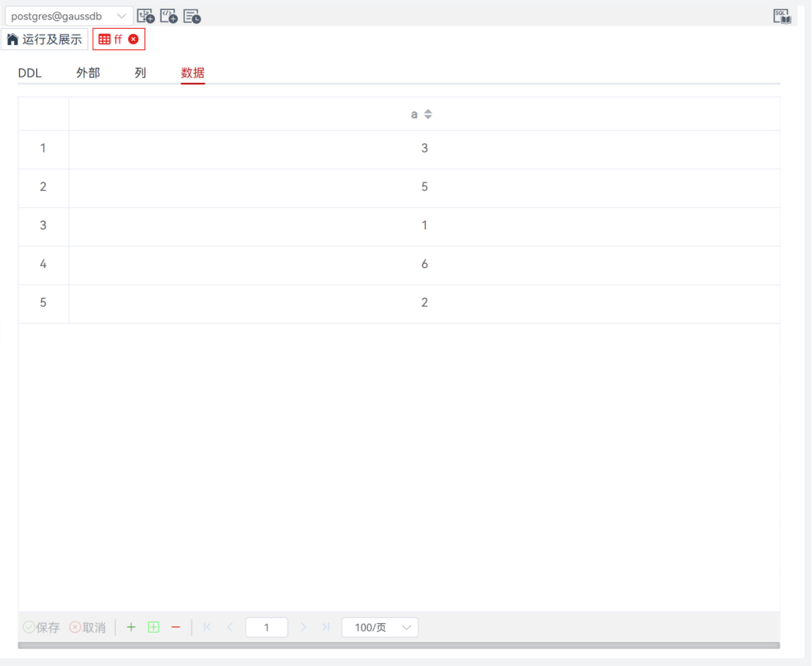Viewport: 812px width, 666px height.
Task: Go to the first page arrow
Action: tap(207, 627)
